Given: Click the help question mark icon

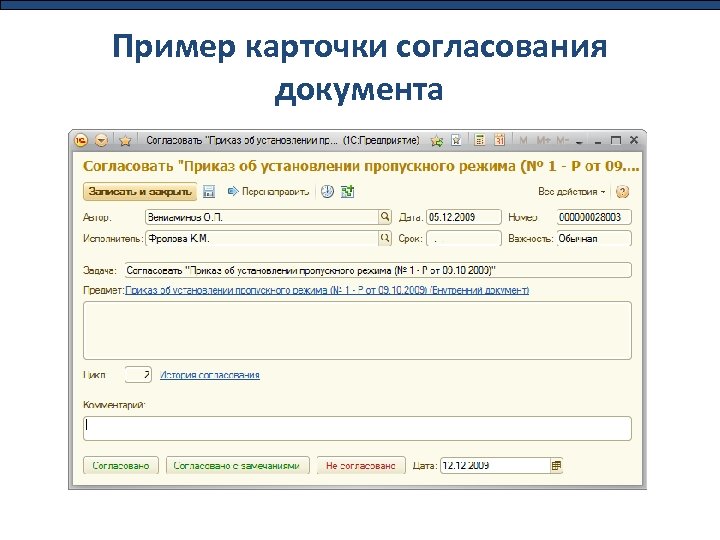Looking at the screenshot, I should [622, 191].
